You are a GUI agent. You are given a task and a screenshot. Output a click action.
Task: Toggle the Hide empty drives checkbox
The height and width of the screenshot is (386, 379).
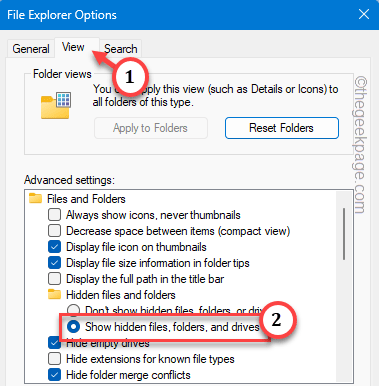click(54, 343)
